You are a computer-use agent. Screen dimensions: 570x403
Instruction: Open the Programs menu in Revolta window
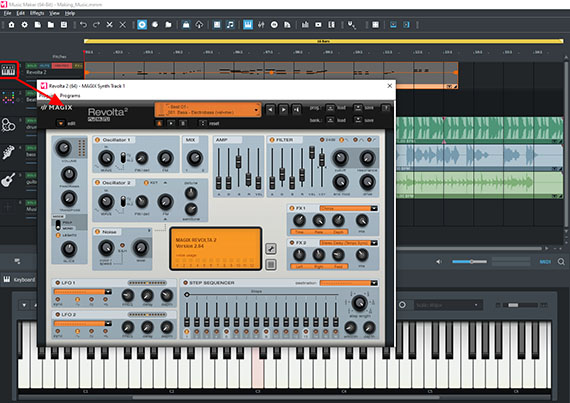pos(70,96)
